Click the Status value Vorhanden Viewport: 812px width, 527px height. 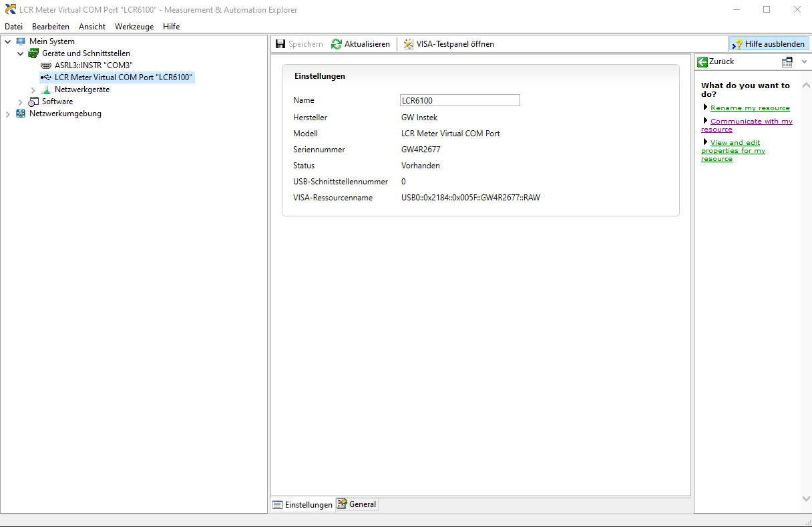pos(421,166)
